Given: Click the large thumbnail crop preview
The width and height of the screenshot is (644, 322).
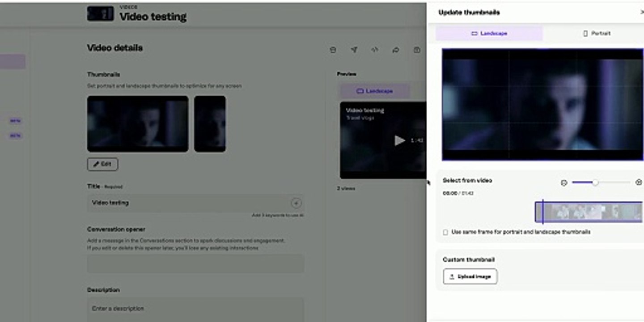Looking at the screenshot, I should pyautogui.click(x=542, y=104).
